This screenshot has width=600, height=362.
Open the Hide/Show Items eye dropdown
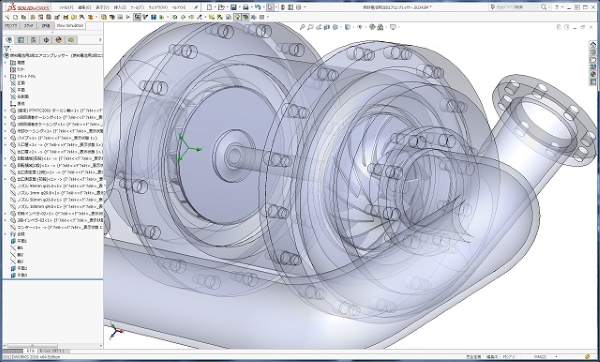point(360,27)
